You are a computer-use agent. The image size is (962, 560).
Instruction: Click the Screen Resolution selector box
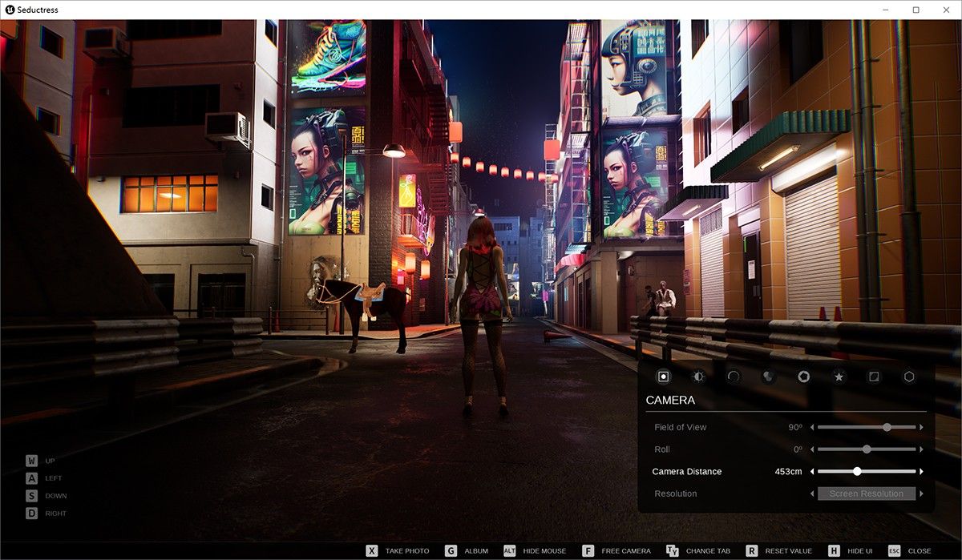click(x=866, y=494)
